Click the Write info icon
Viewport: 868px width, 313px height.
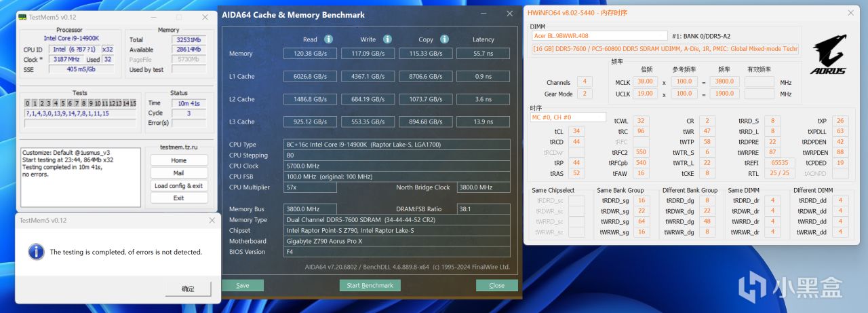[x=387, y=39]
